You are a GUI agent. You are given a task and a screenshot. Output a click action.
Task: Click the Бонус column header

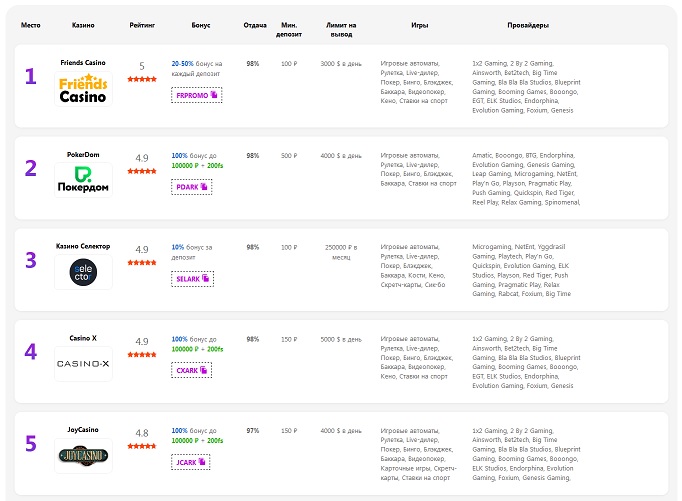tap(201, 25)
